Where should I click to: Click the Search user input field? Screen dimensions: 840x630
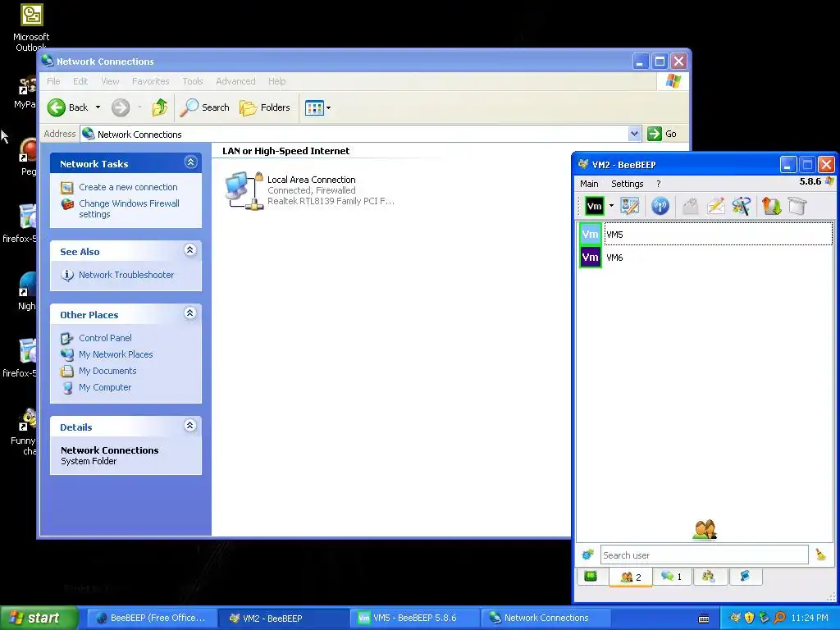click(704, 555)
